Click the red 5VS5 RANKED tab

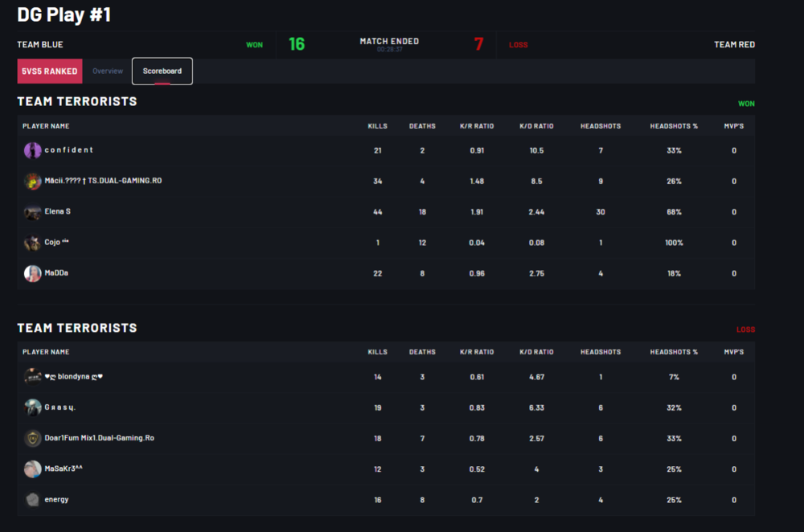coord(50,72)
